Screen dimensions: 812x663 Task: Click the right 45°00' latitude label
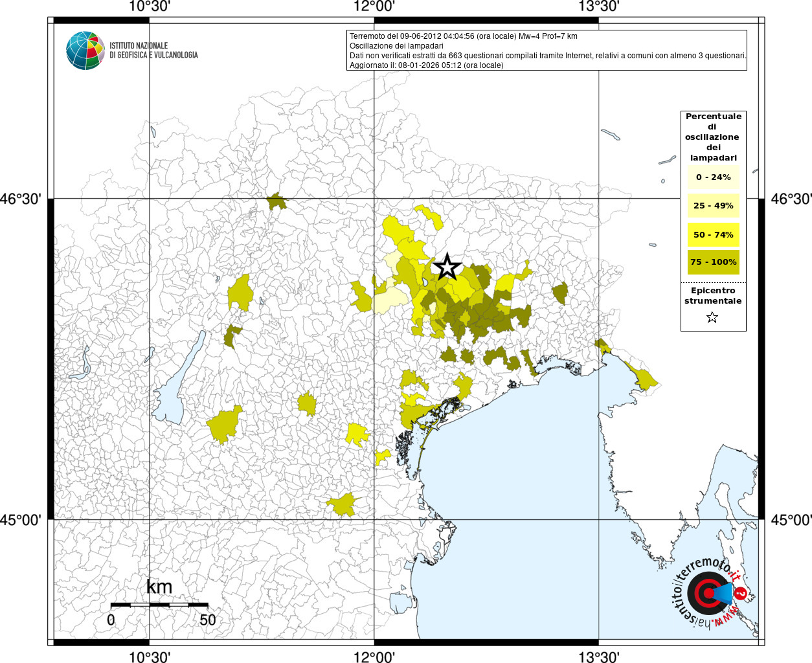coord(791,520)
